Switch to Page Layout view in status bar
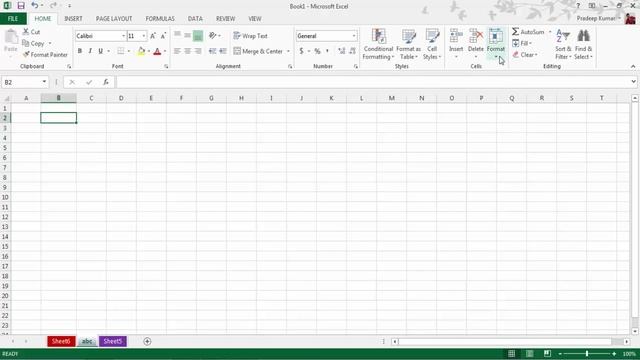640x360 pixels. [529, 353]
